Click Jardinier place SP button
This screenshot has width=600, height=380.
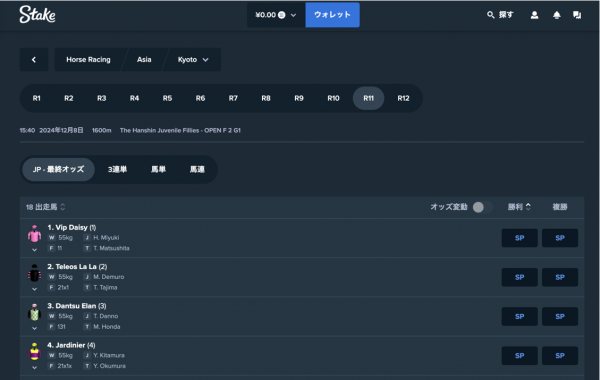tap(560, 356)
